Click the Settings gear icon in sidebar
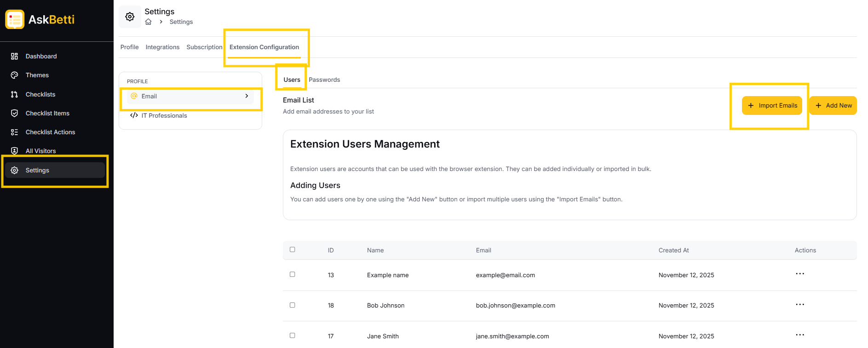The height and width of the screenshot is (348, 868). (x=14, y=170)
